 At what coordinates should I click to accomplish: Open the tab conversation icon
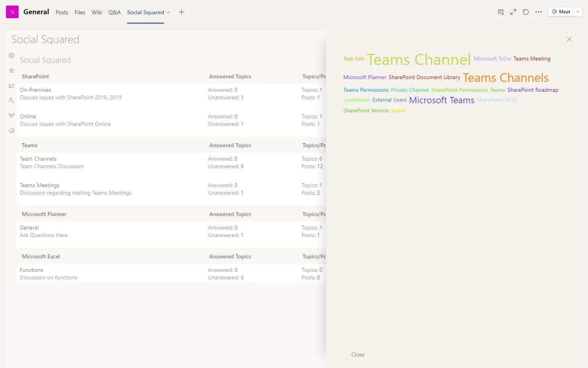(x=500, y=12)
